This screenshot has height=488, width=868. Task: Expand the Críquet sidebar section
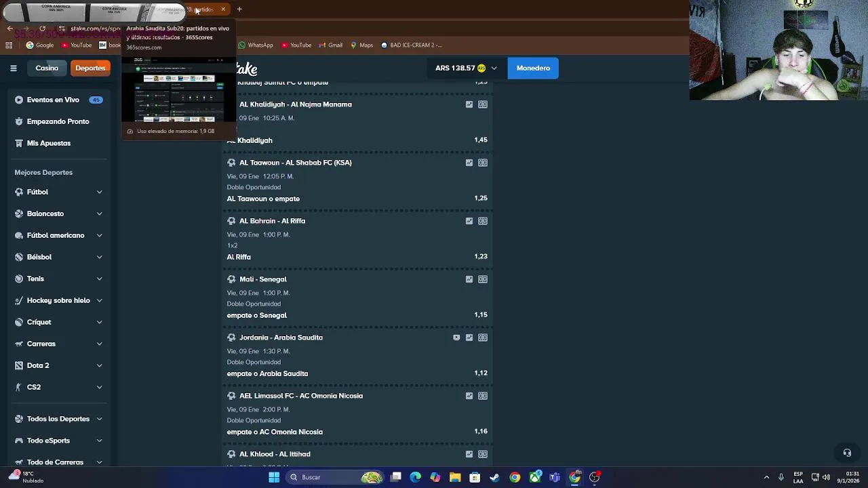coord(99,322)
